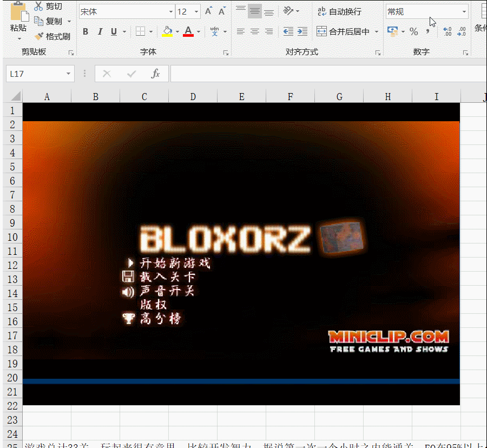Viewport: 487px width, 448px height.
Task: Click the Select All corner triangle
Action: pyautogui.click(x=16, y=96)
